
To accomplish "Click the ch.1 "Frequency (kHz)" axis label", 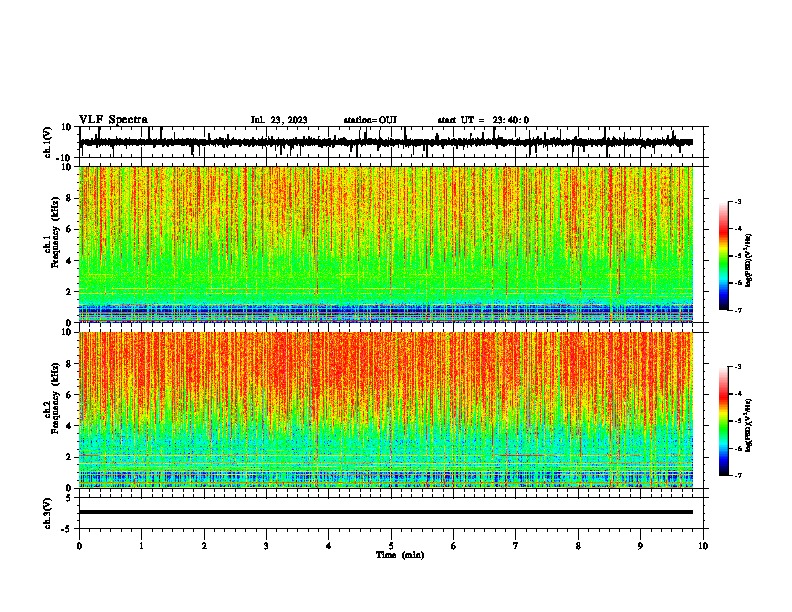I will pos(55,234).
